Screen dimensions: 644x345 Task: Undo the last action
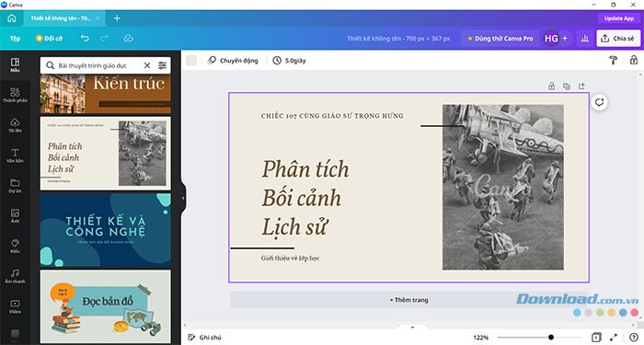coord(85,39)
